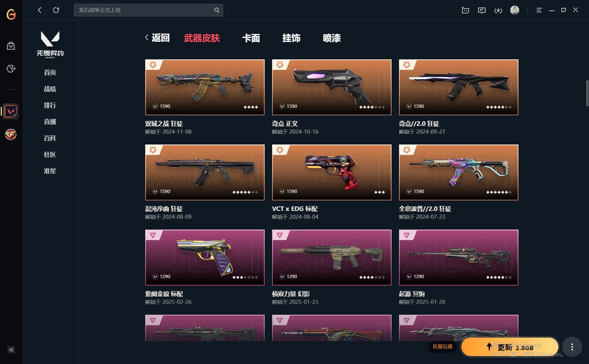Open the download manager icon
589x364 pixels.
click(498, 10)
